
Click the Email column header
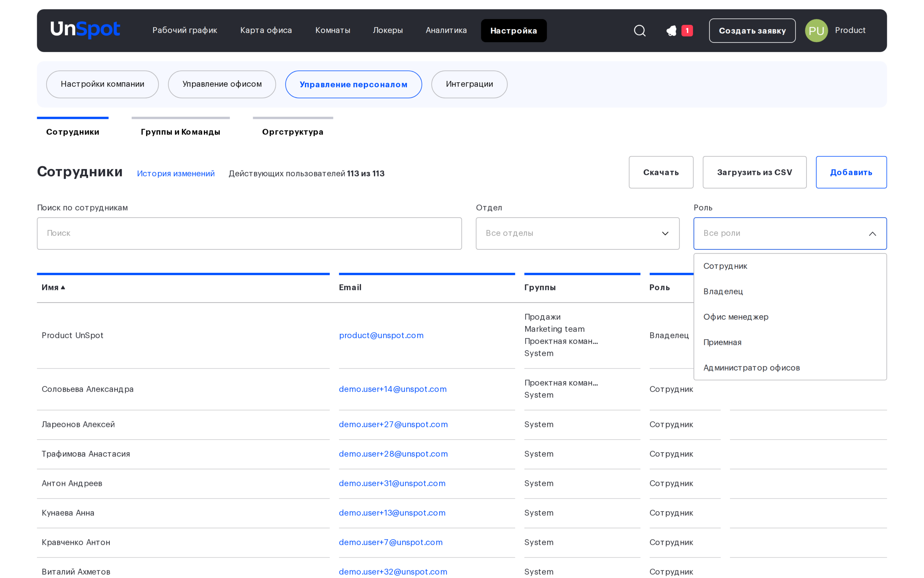(350, 288)
